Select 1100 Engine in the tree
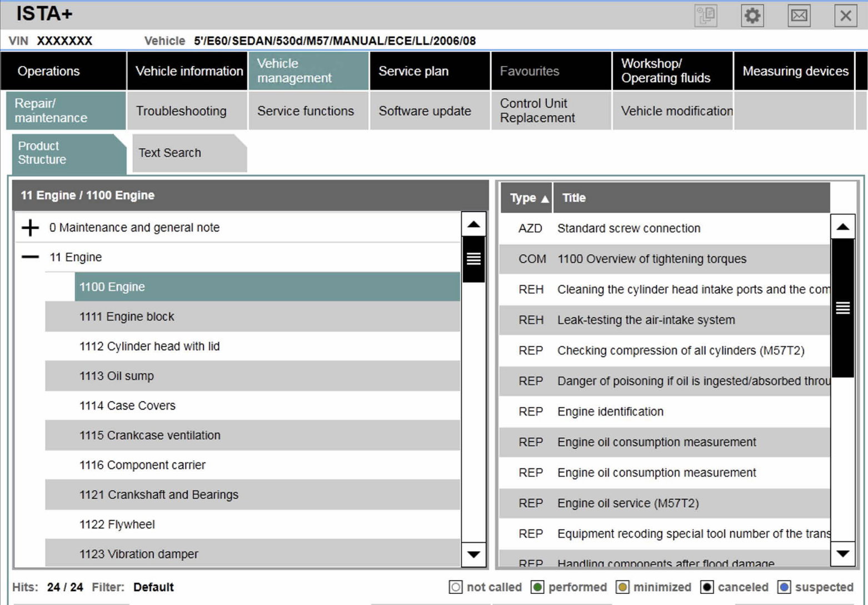 [x=267, y=287]
